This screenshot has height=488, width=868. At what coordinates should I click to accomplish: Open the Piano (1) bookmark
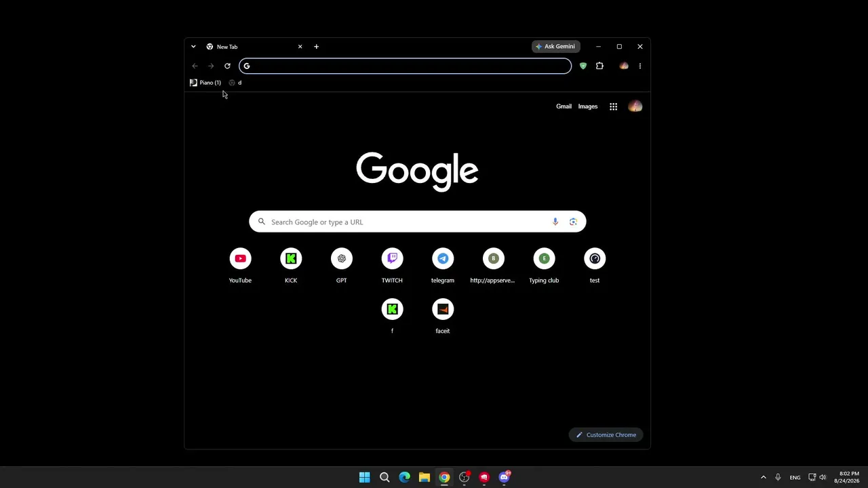205,83
